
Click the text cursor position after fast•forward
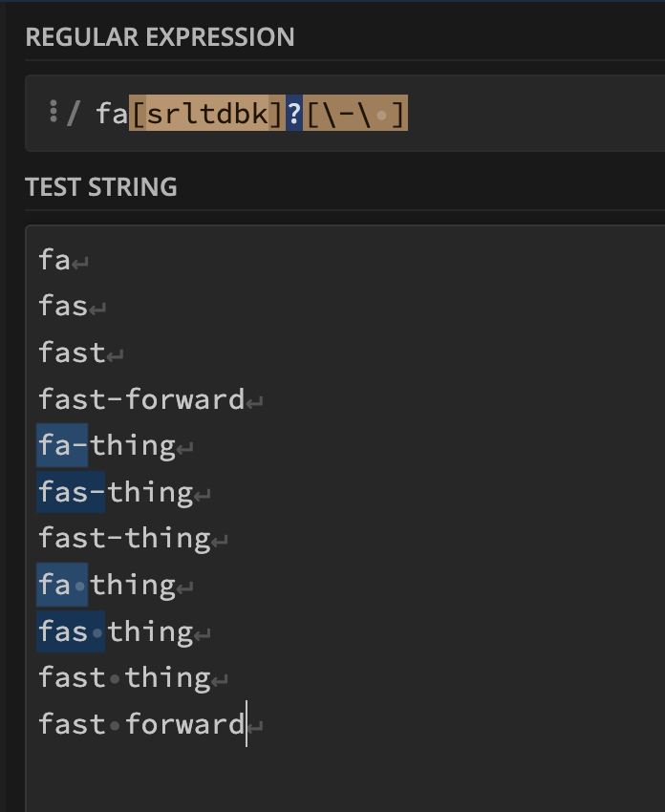247,723
